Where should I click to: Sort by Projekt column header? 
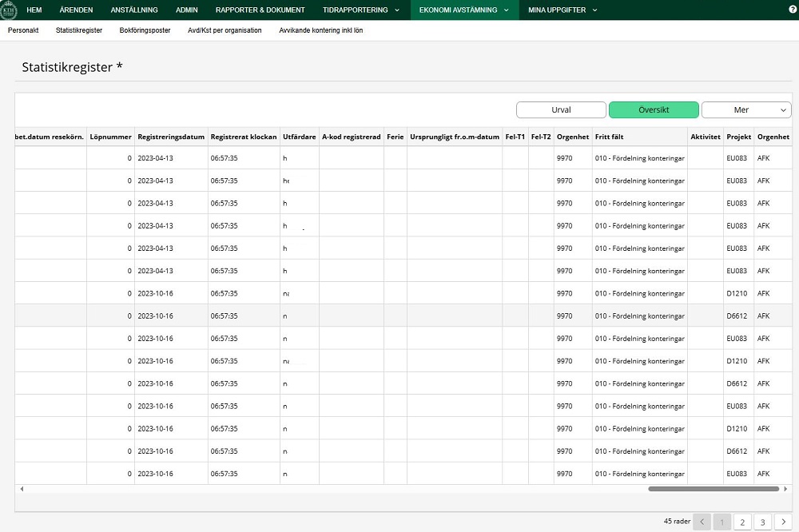click(739, 137)
